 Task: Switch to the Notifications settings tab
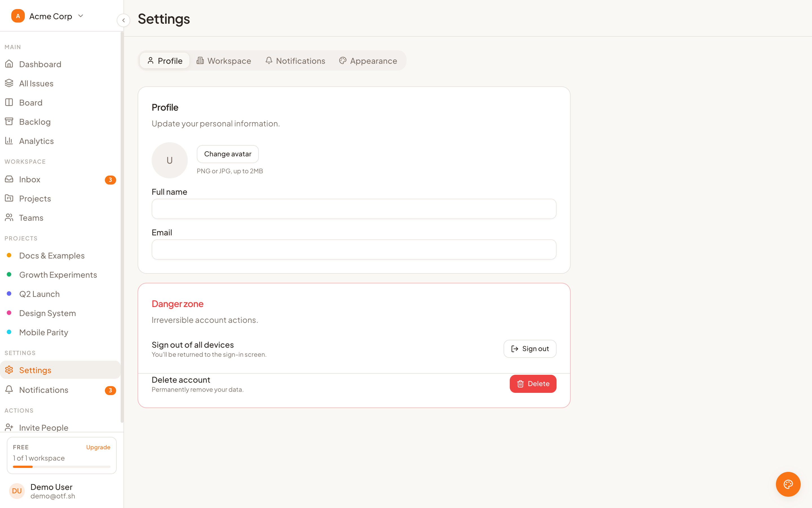tap(295, 61)
